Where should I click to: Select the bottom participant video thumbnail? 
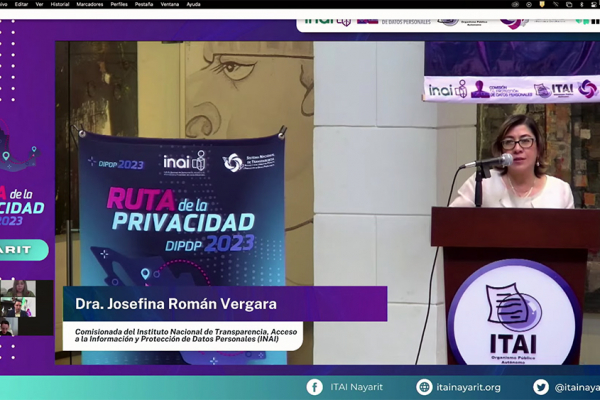9,327
